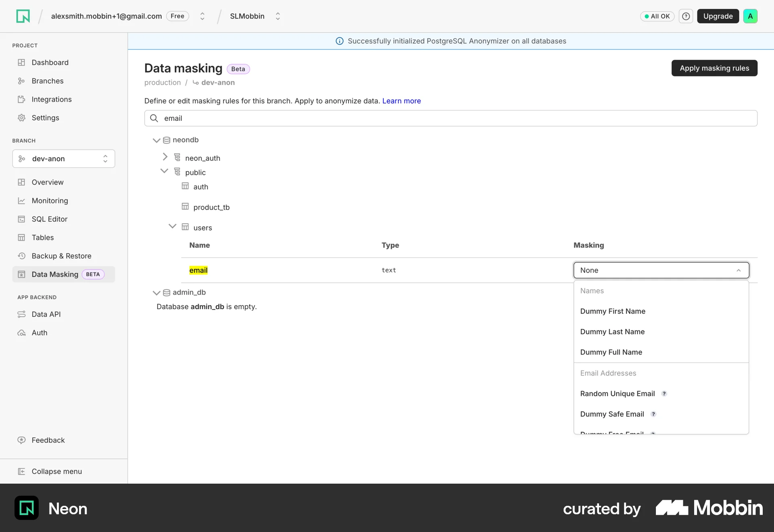Open SQL Editor

[64, 219]
